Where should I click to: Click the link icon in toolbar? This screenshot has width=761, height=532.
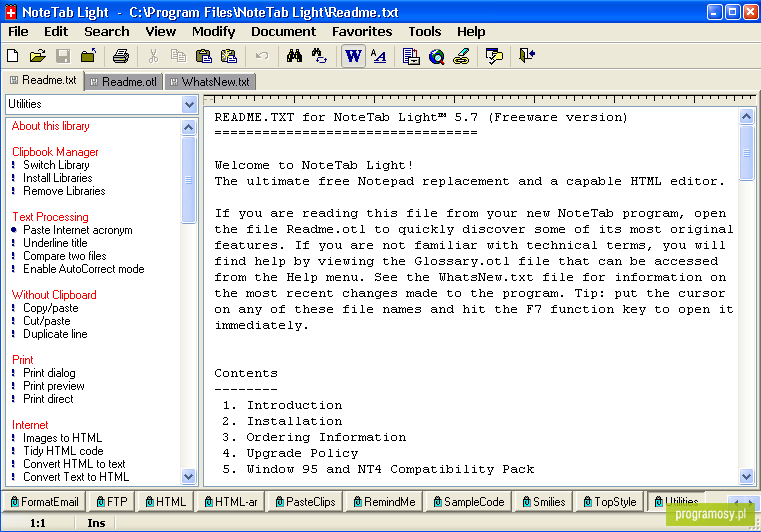(x=462, y=56)
